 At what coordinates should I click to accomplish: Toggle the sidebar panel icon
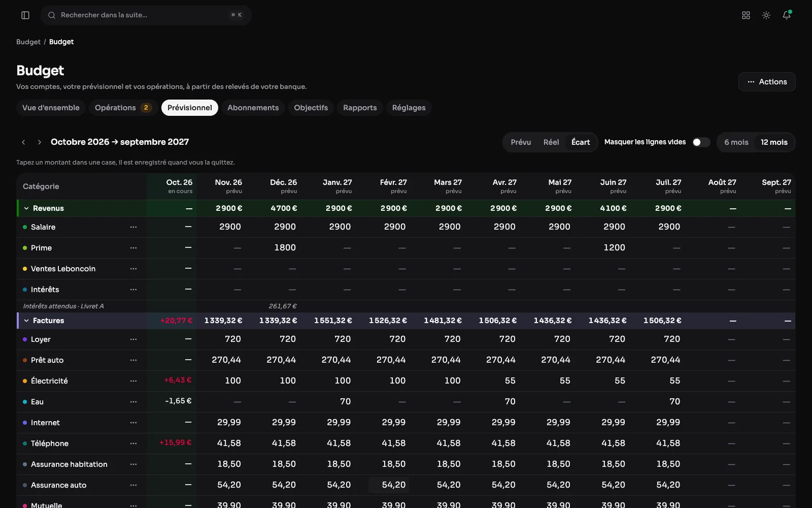click(25, 15)
